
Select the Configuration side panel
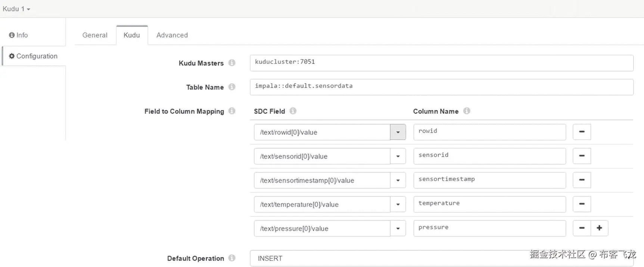point(34,56)
